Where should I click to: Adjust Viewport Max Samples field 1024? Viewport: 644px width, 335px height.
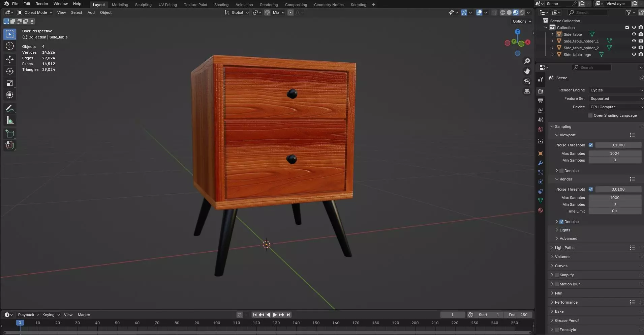click(x=615, y=153)
